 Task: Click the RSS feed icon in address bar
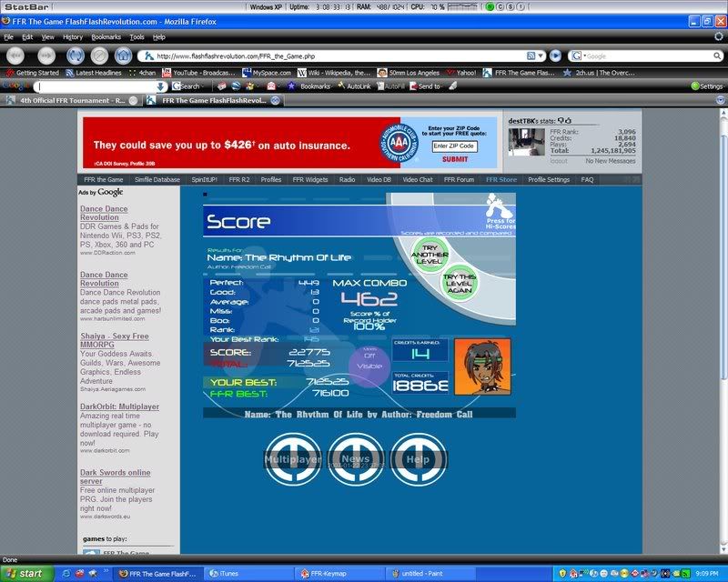click(531, 55)
